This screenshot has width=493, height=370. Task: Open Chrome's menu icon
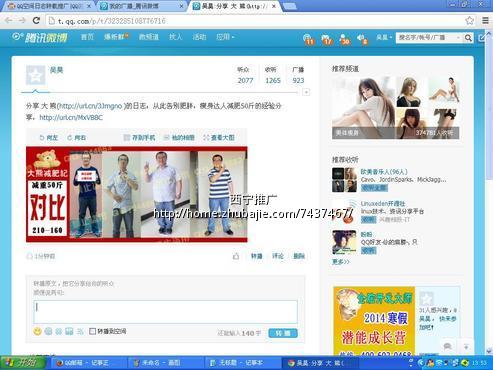coord(485,21)
